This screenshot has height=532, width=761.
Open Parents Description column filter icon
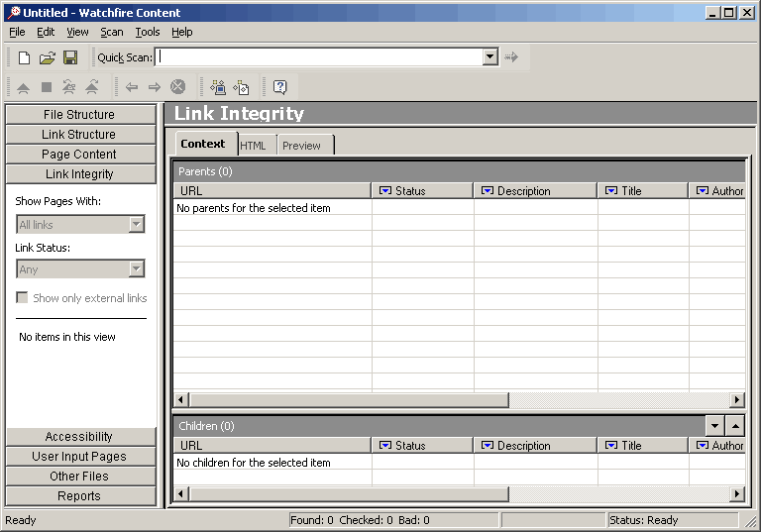(x=487, y=191)
